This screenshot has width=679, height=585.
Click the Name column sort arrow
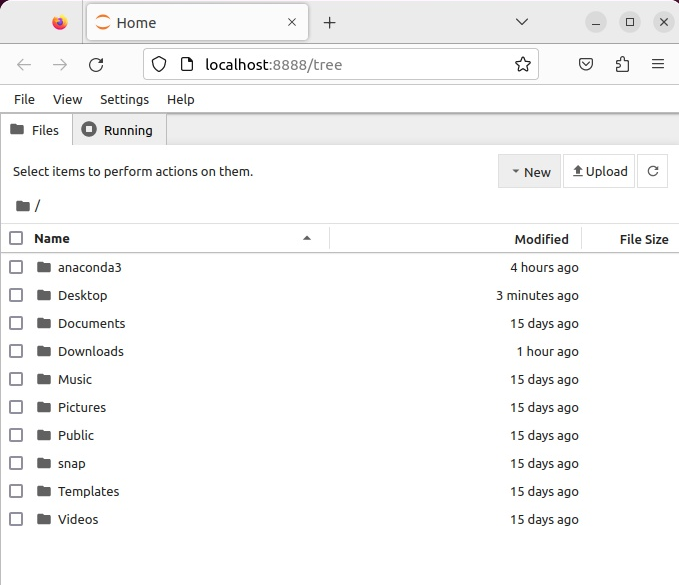point(307,238)
